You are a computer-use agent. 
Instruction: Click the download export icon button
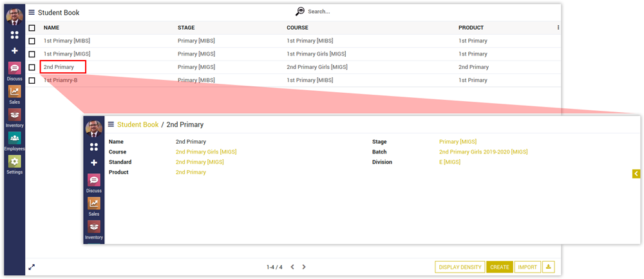click(549, 267)
